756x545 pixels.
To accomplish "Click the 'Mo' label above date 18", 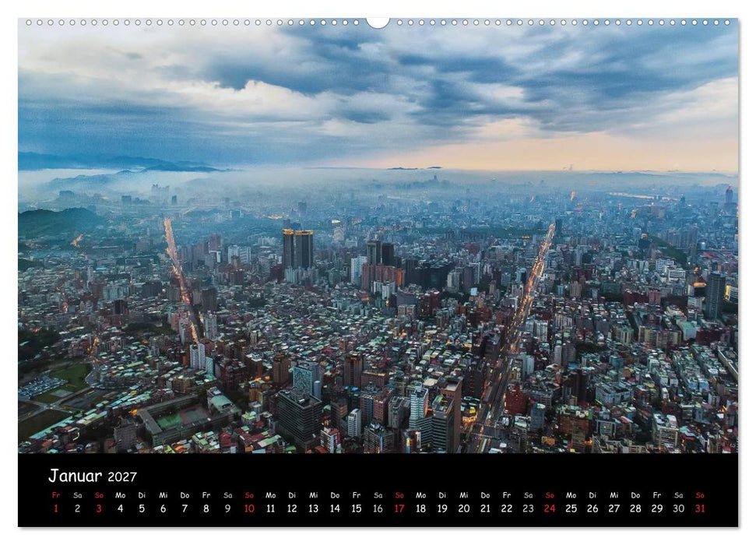I will pos(421,495).
